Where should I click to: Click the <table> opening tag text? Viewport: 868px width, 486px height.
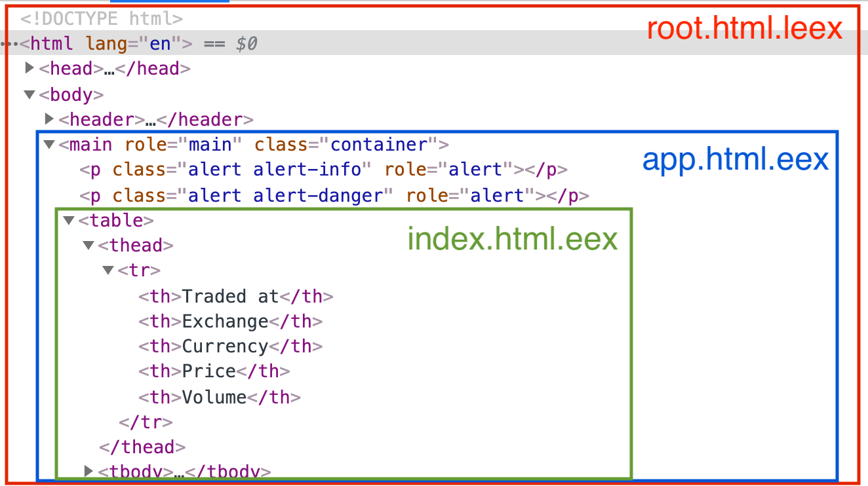tap(116, 221)
